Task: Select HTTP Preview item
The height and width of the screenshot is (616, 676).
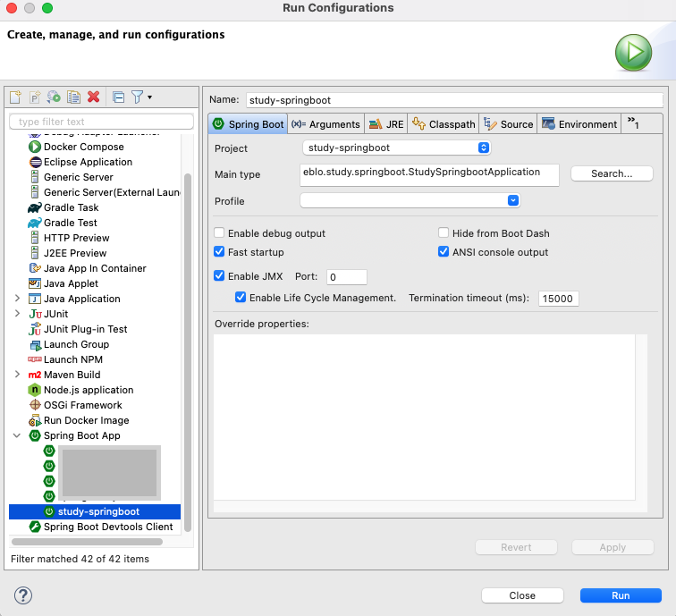Action: (69, 238)
